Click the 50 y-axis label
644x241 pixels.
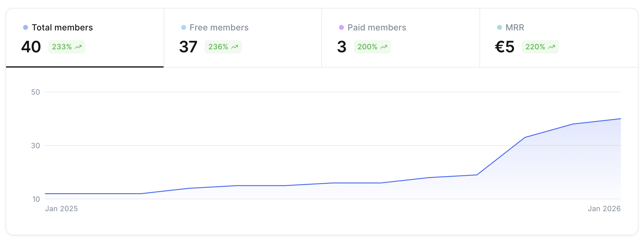[x=36, y=92]
